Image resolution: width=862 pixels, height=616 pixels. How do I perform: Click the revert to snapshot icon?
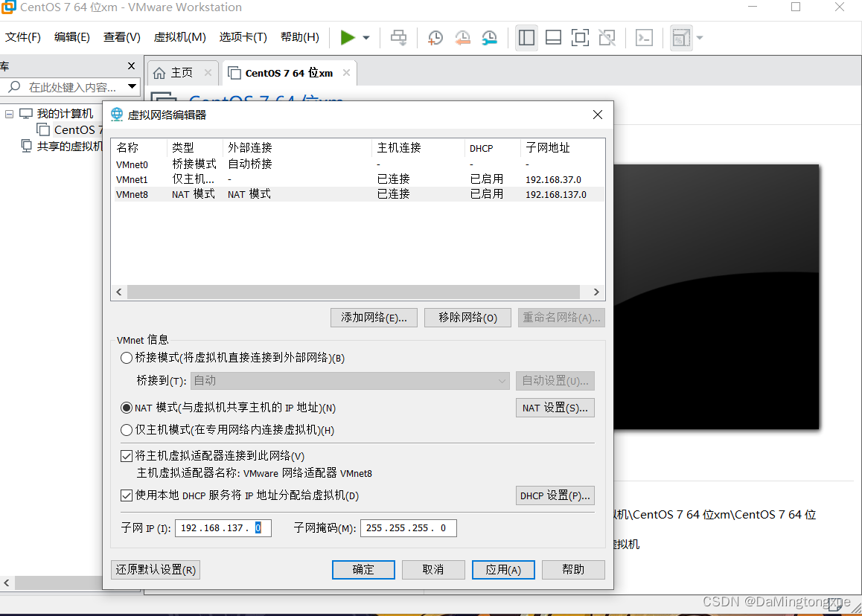[x=462, y=38]
